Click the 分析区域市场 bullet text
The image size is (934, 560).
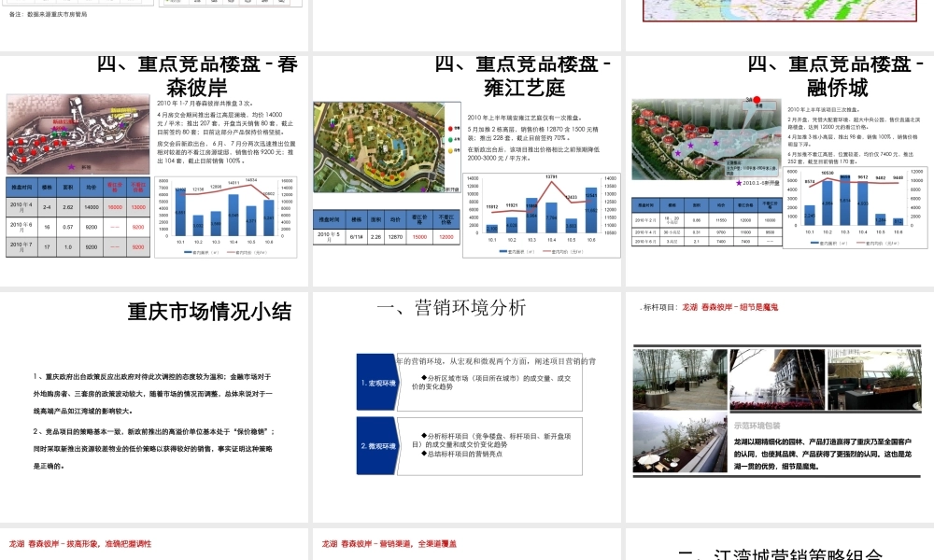[491, 382]
